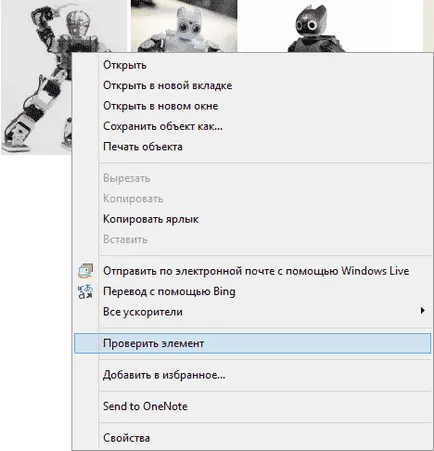The width and height of the screenshot is (434, 451).
Task: Click 'Send to OneNote'
Action: point(252,406)
